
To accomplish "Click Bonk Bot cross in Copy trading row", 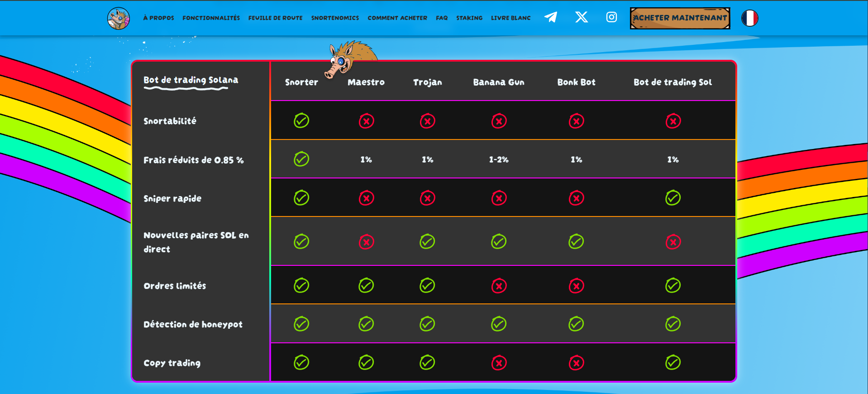I will coord(576,363).
